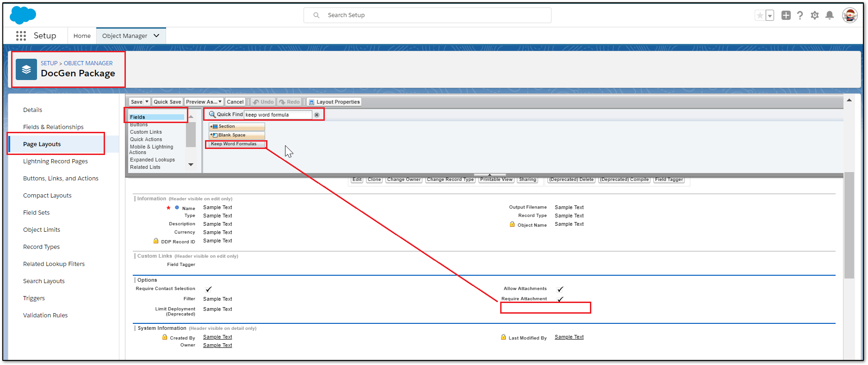Select Fields palette category
The width and height of the screenshot is (868, 365).
click(156, 117)
